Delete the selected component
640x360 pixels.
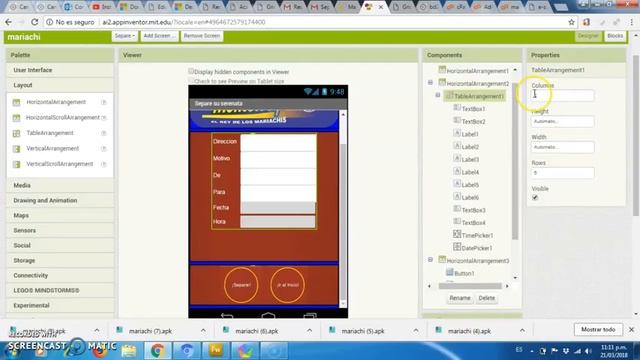pyautogui.click(x=487, y=298)
